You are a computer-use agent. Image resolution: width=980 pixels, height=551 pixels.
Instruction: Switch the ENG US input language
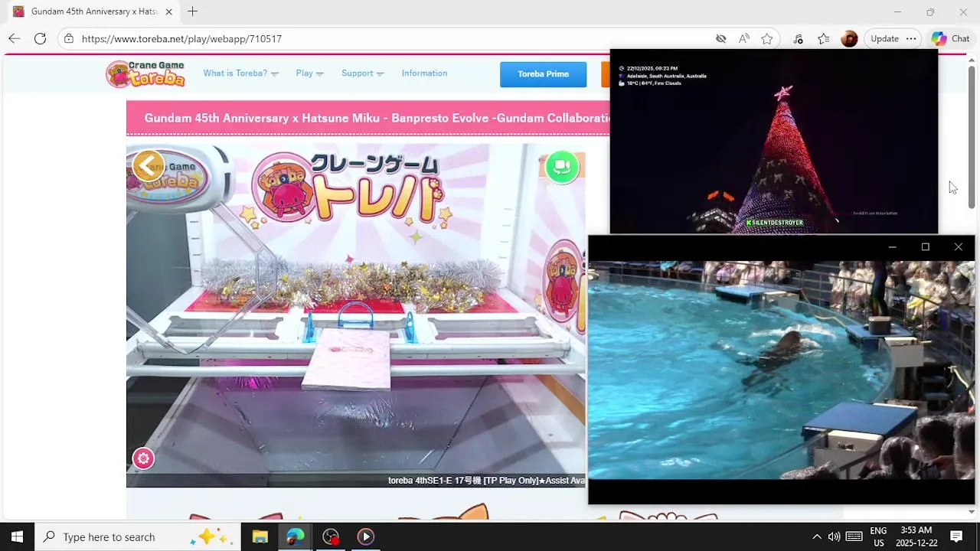pos(878,536)
